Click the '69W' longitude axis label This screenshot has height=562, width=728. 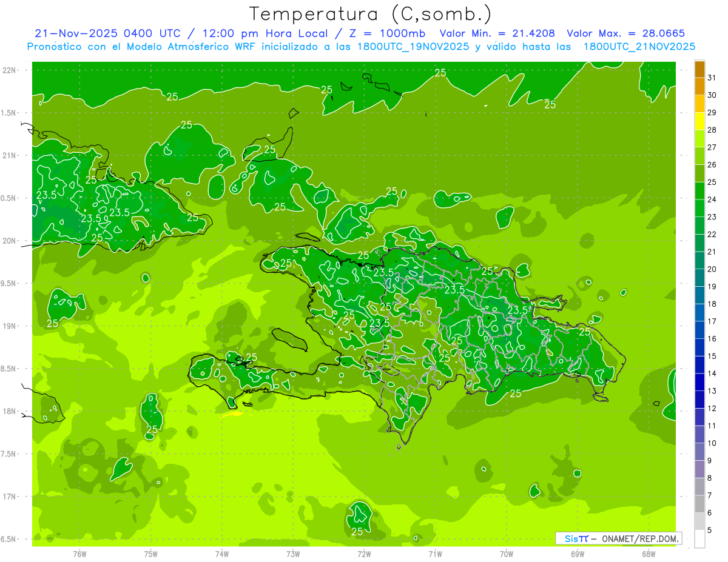[578, 554]
